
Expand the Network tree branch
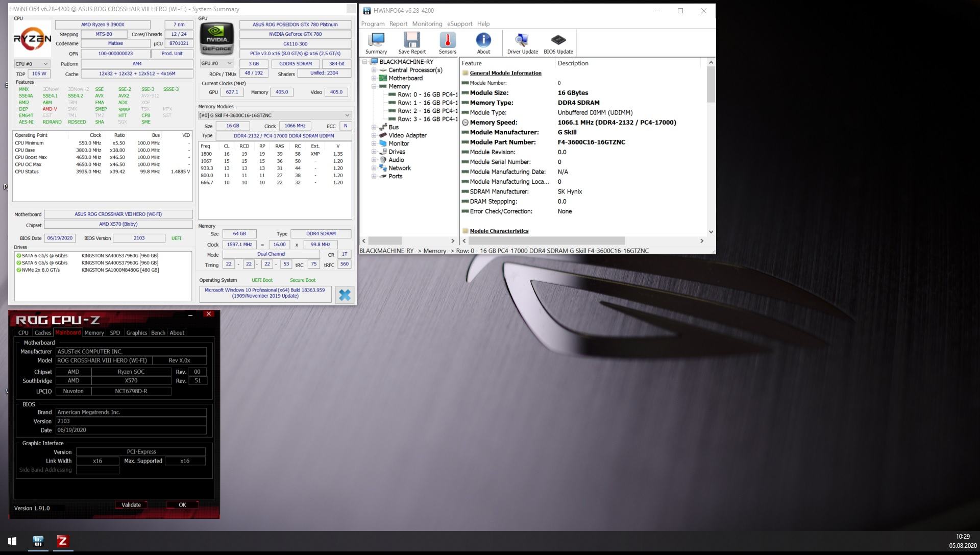click(374, 168)
